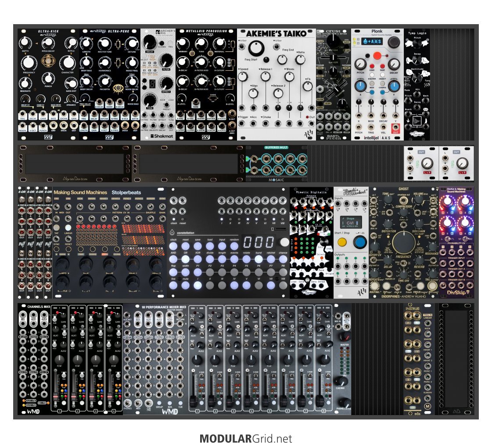Click the gold ornament button on Ultra-Kick
The width and height of the screenshot is (492, 448).
click(48, 60)
